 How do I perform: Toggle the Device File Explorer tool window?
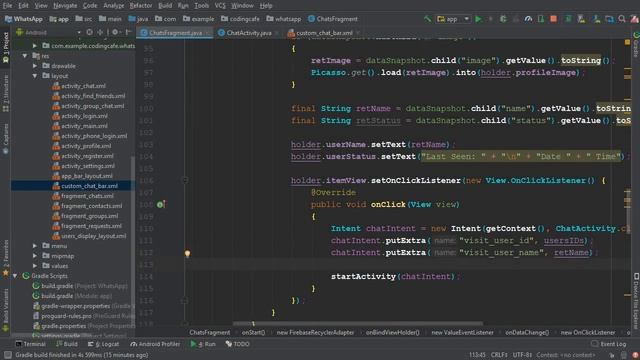(x=636, y=301)
